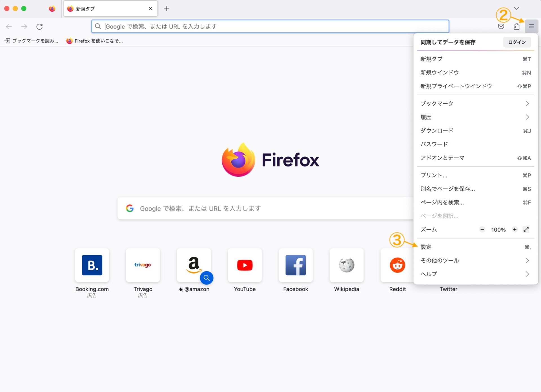This screenshot has height=392, width=541.
Task: Open the YouTube shortcut tile
Action: [245, 265]
